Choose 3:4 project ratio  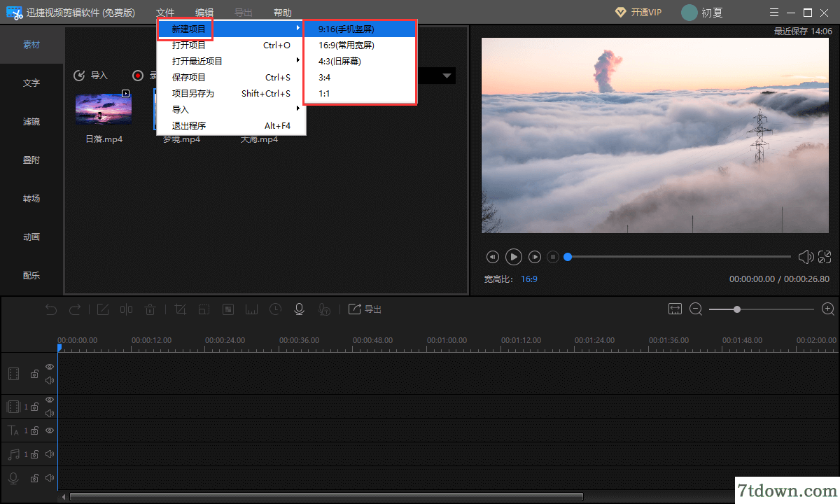tap(360, 77)
